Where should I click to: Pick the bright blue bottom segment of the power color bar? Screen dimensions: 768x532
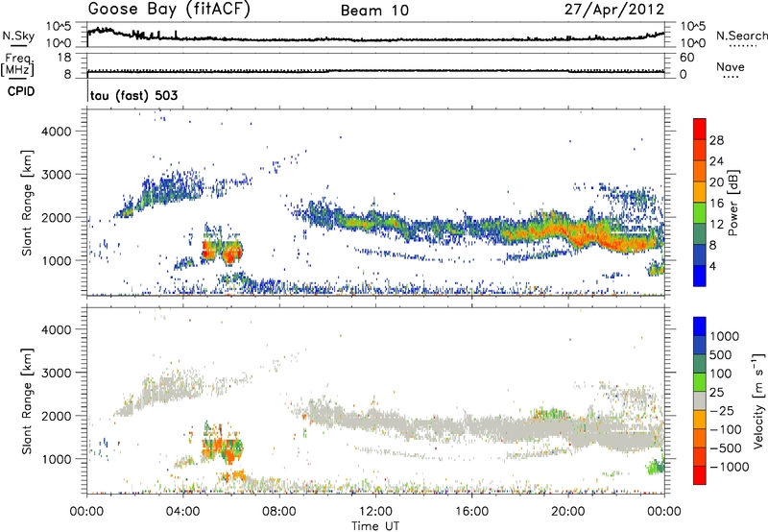tap(700, 276)
